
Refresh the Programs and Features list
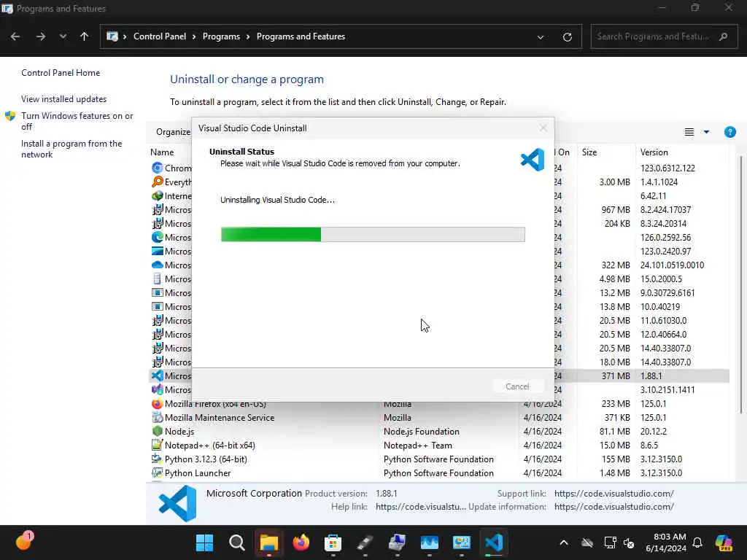pos(567,36)
